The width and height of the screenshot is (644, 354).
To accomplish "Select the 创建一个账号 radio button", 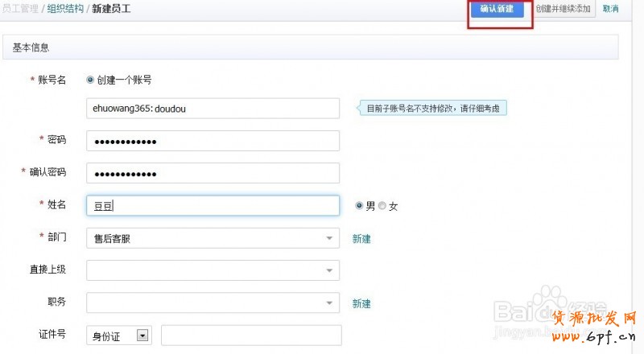I will [x=90, y=80].
